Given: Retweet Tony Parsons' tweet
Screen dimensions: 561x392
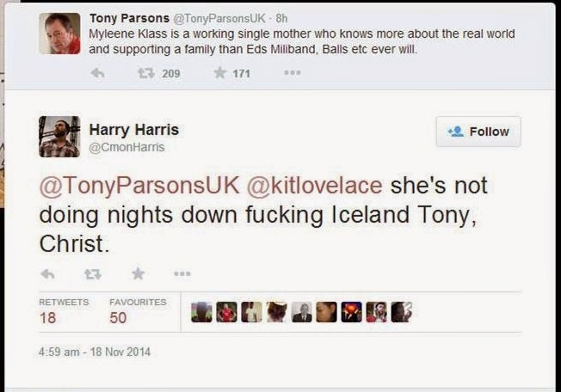Looking at the screenshot, I should point(146,73).
